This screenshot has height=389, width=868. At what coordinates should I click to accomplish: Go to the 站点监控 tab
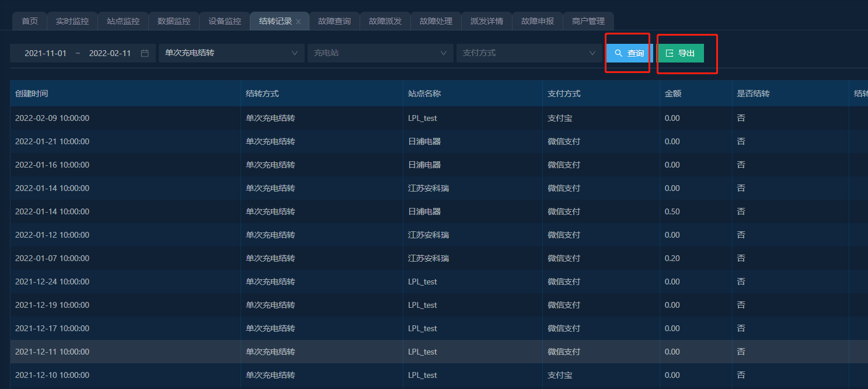(123, 21)
